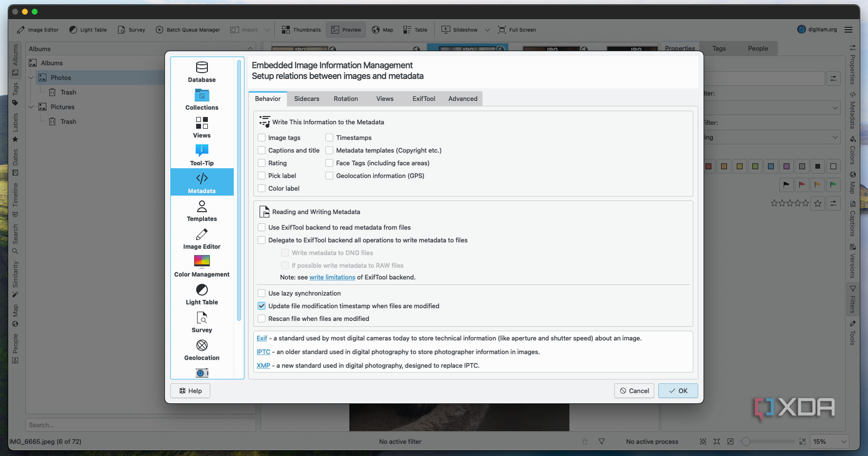Enable Metadata templates (Copyright etc.)
The image size is (868, 456).
(329, 150)
